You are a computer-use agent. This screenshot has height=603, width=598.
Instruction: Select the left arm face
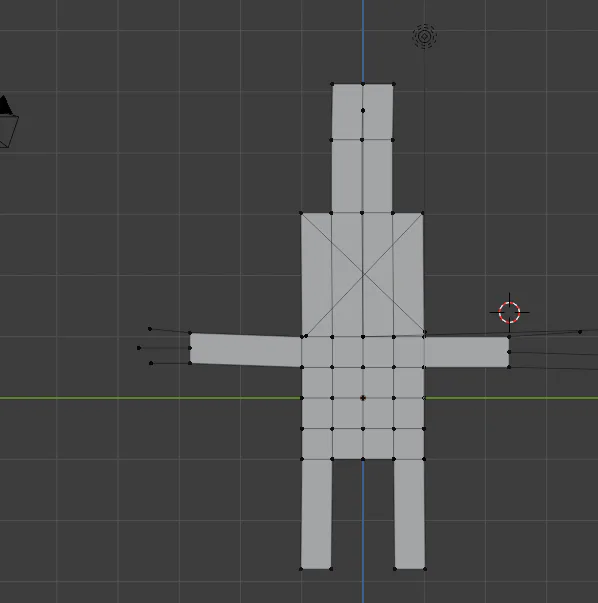tap(245, 349)
